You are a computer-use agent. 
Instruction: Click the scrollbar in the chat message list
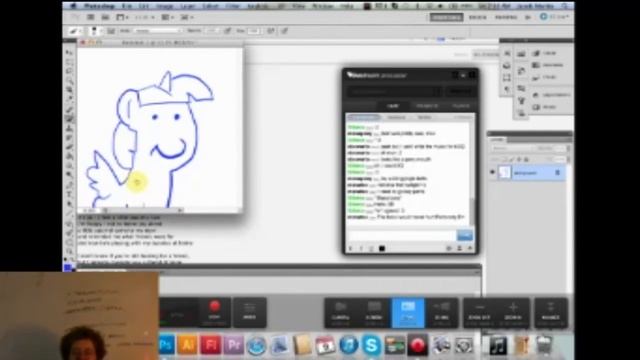tap(472, 210)
